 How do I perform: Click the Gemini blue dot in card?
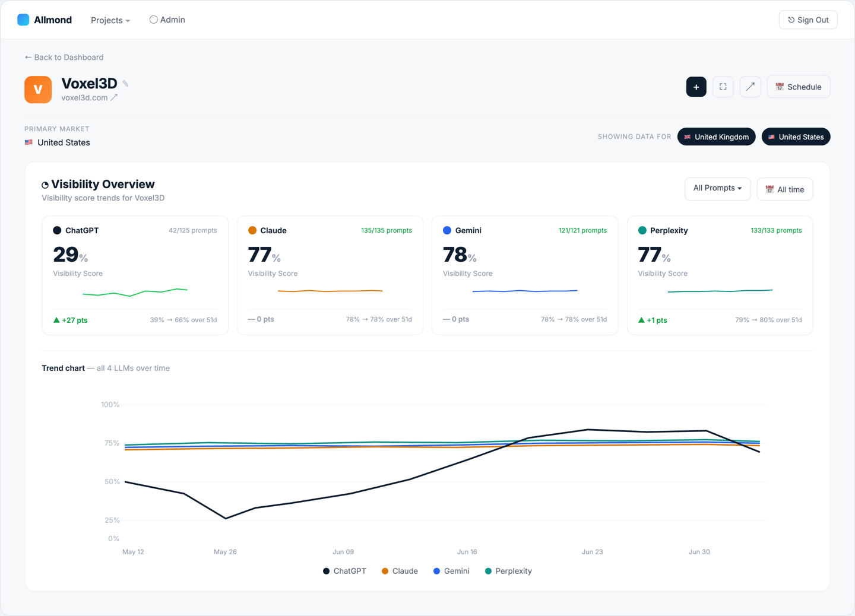pyautogui.click(x=447, y=230)
